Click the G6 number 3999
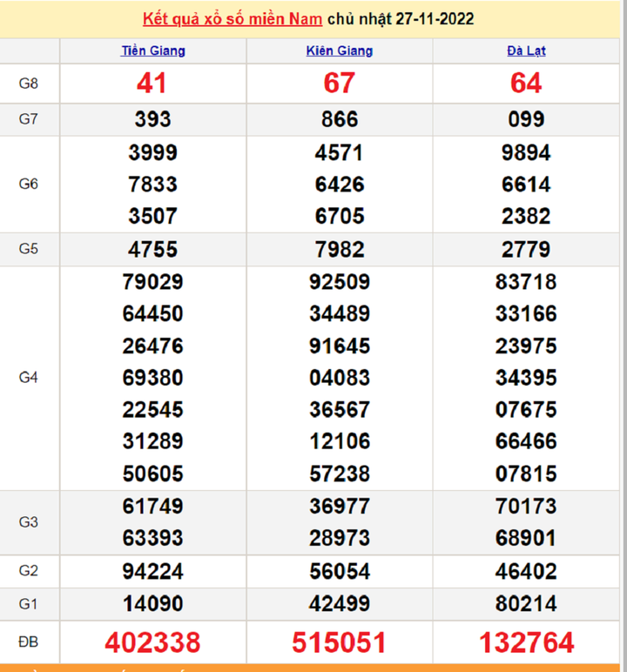 tap(152, 153)
